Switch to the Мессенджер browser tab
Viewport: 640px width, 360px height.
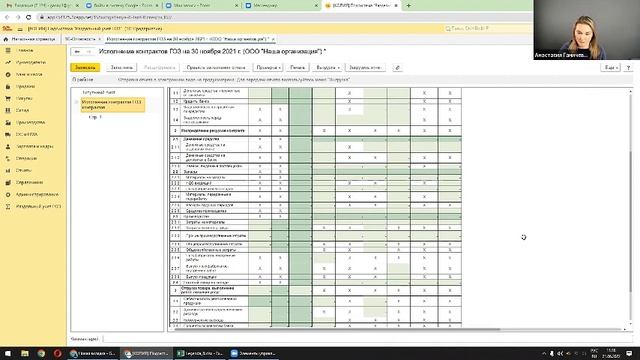(x=265, y=6)
